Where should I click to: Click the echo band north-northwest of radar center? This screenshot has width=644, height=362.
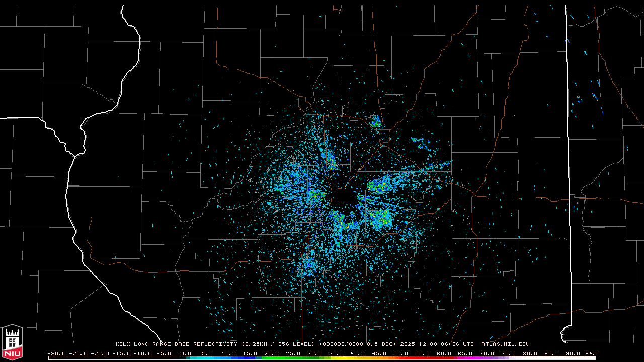331,160
